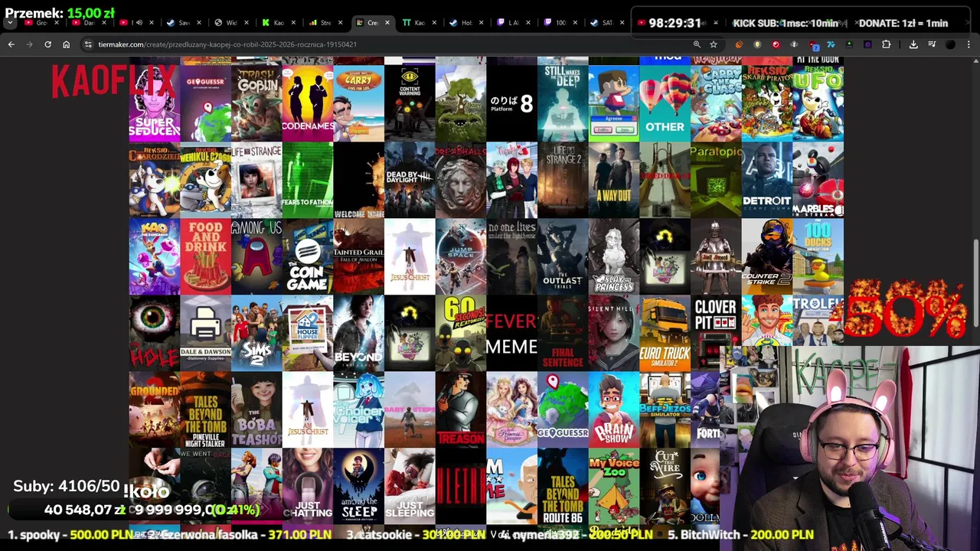
Task: Select the Dale & Dawson tile
Action: (x=205, y=333)
